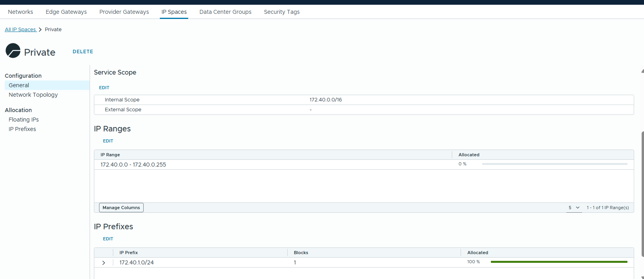The width and height of the screenshot is (644, 279).
Task: Click the Private IP space logo icon
Action: tap(13, 51)
